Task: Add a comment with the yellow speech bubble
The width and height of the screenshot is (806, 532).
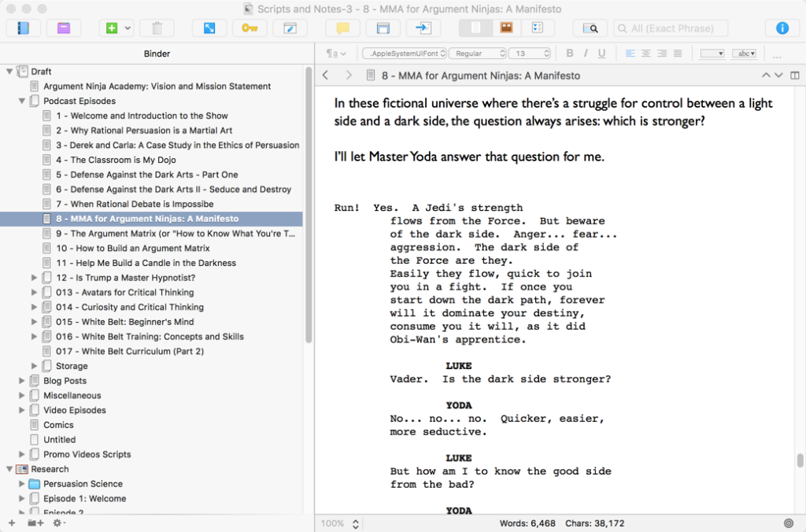Action: (343, 28)
